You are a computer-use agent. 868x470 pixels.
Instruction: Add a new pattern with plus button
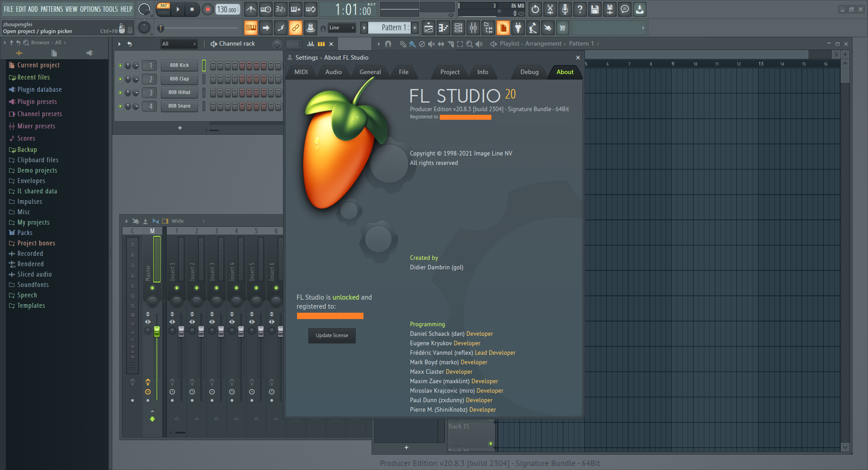pos(415,28)
